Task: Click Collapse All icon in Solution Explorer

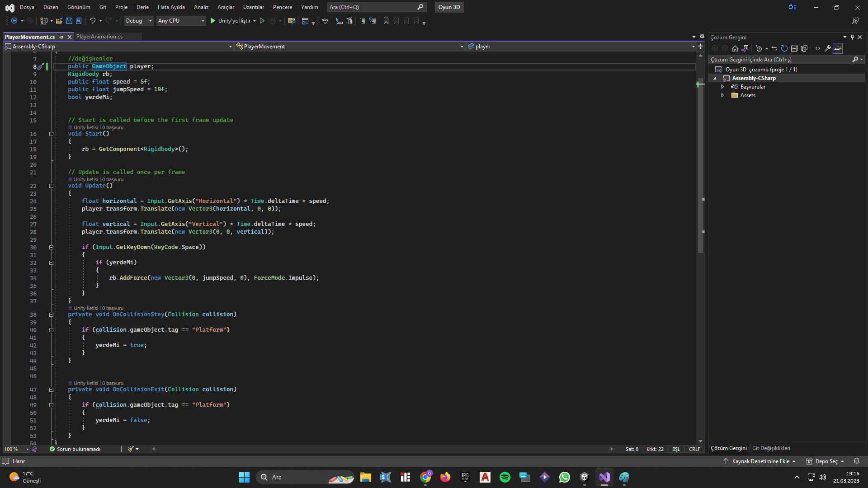Action: [x=794, y=48]
